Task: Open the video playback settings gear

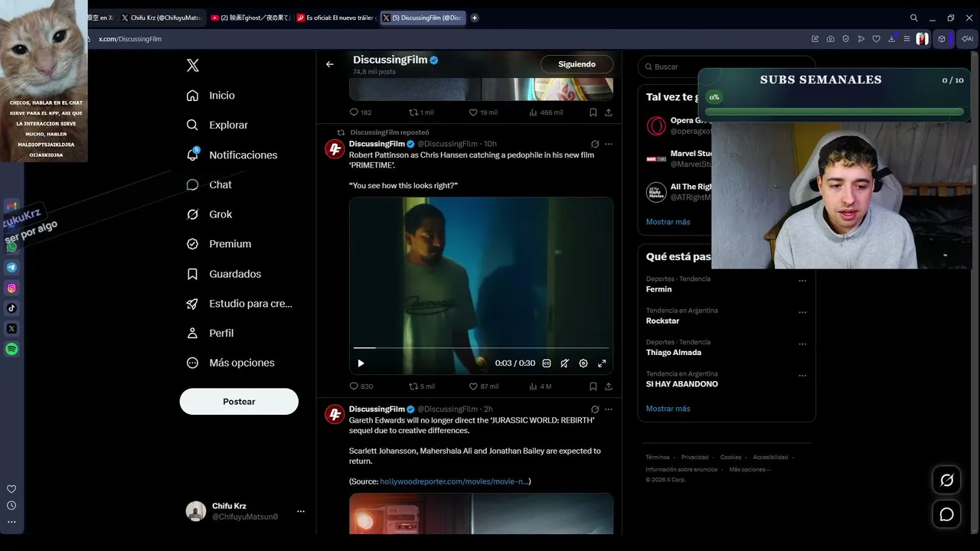Action: (x=583, y=364)
